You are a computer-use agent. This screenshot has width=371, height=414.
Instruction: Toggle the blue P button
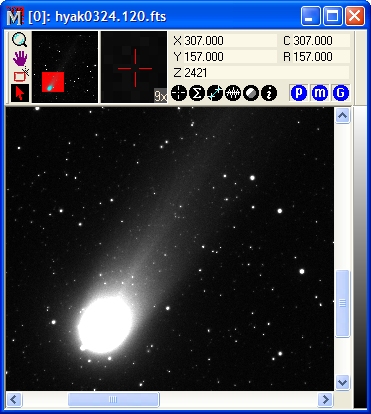299,93
